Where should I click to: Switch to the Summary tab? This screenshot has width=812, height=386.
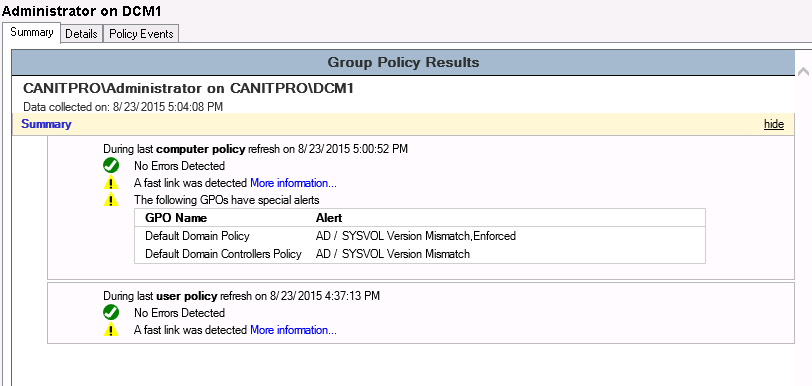32,33
